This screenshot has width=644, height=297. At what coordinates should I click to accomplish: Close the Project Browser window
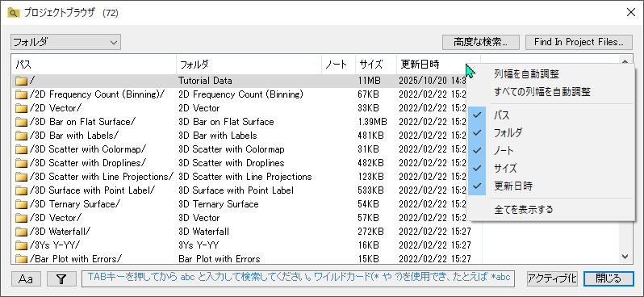pyautogui.click(x=631, y=13)
